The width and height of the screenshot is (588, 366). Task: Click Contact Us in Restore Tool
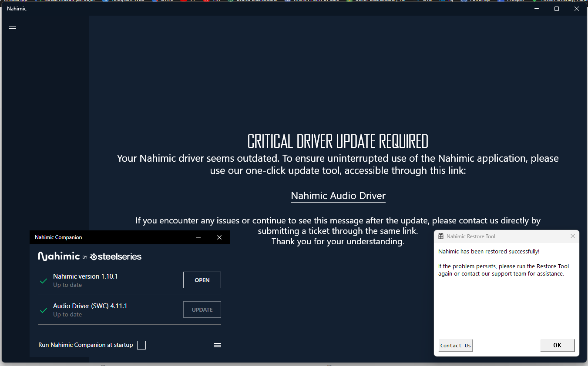455,346
